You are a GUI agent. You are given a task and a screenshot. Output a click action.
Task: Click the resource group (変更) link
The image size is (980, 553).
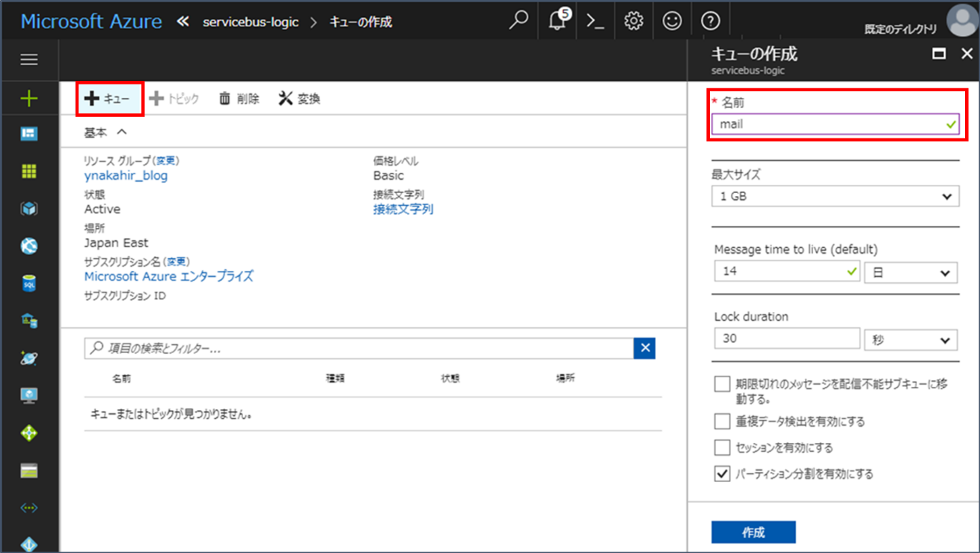(165, 161)
